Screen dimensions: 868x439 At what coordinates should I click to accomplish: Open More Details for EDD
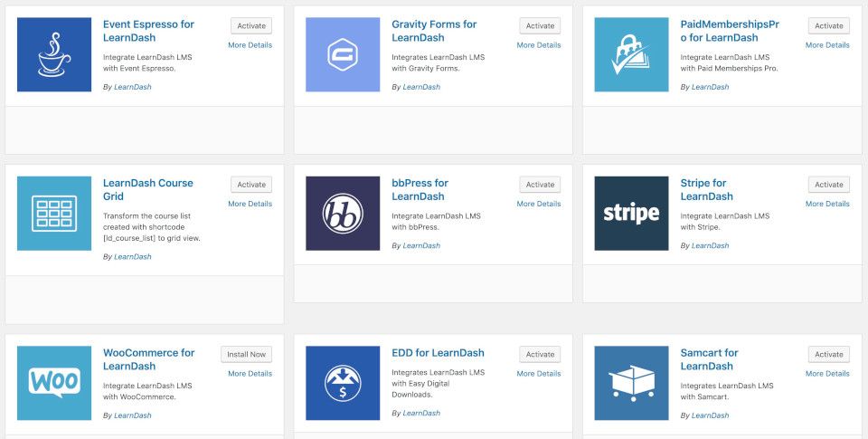(x=539, y=373)
